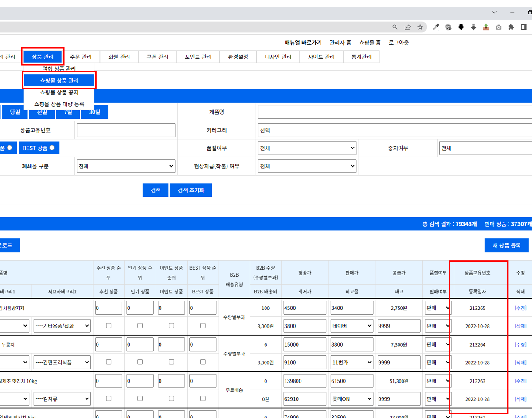Open the 디자인 관리 menu tab
Viewport: 532px width, 418px height.
point(278,57)
